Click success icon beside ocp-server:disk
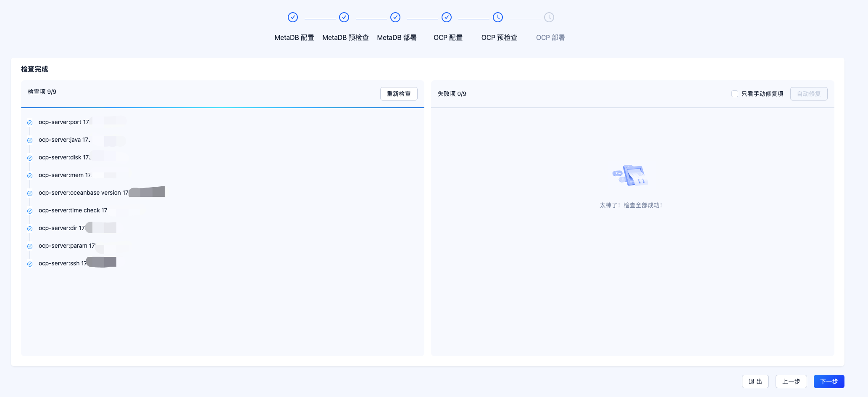Screen dimensions: 868x397 pos(30,158)
